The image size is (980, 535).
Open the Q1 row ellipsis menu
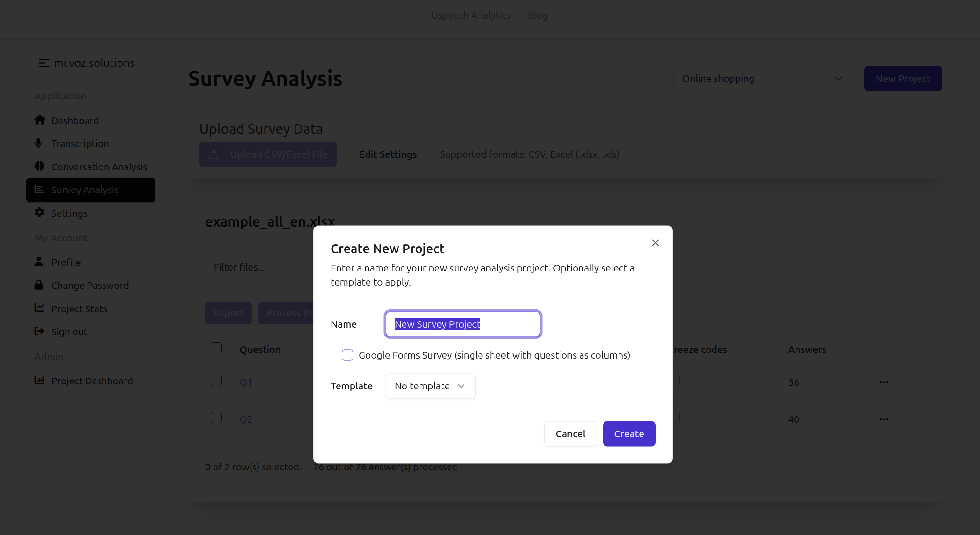coord(884,382)
